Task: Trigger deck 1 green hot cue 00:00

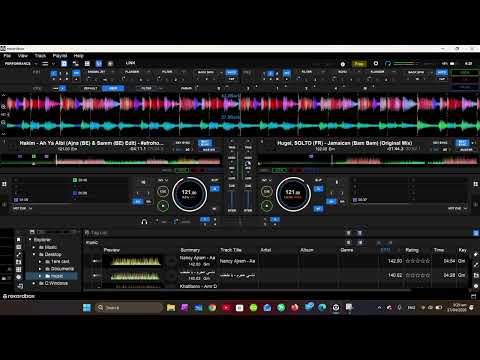Action: click(80, 180)
